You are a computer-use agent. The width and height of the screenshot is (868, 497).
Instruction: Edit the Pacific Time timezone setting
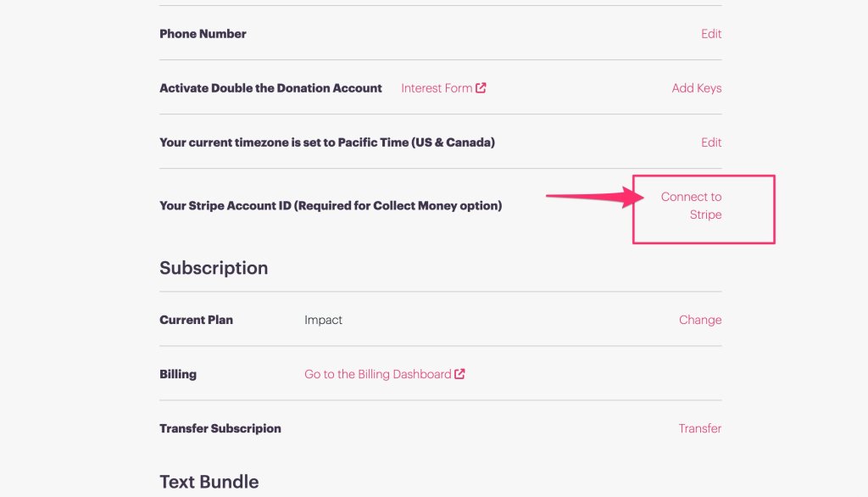[711, 142]
